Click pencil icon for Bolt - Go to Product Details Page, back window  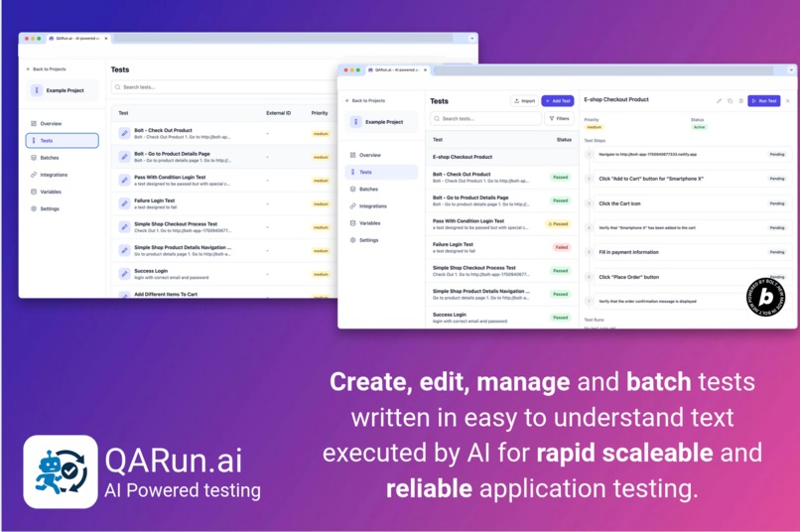[124, 157]
